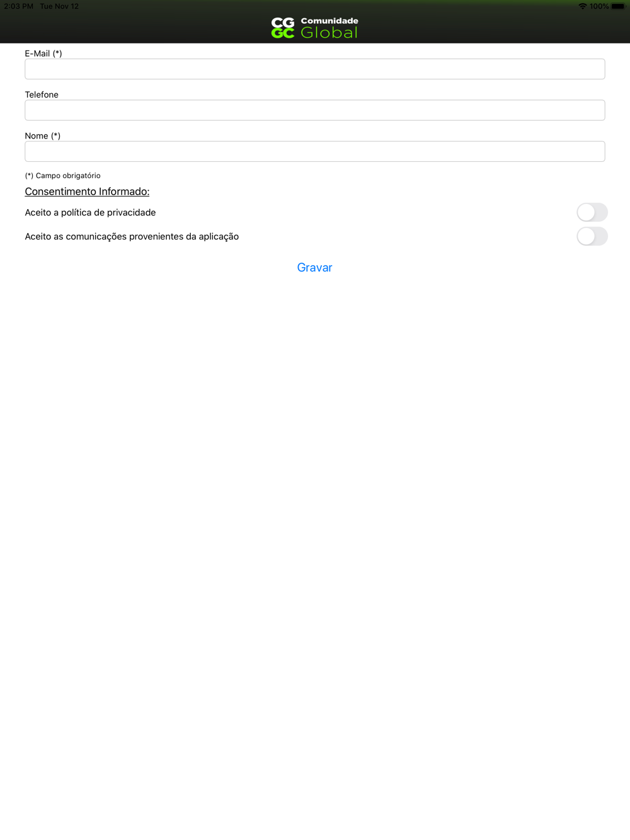The image size is (630, 840).
Task: Toggle the application communications consent switch
Action: point(592,236)
